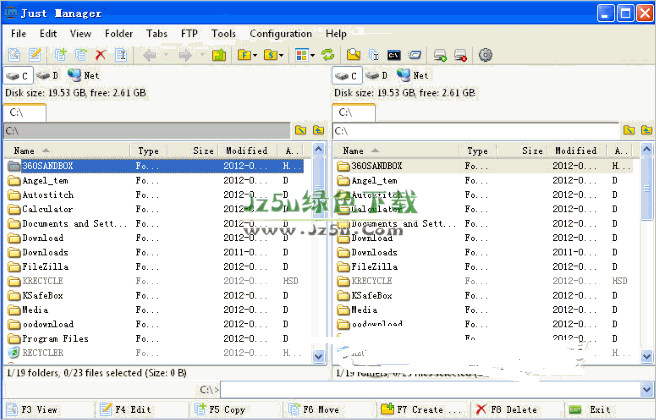Open the Configuration menu
This screenshot has height=420, width=656.
281,33
